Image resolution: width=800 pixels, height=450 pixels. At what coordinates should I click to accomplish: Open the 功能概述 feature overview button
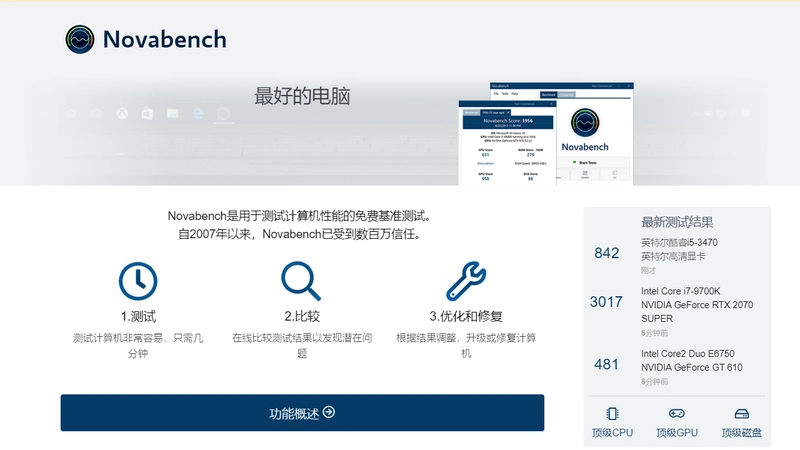tap(302, 413)
